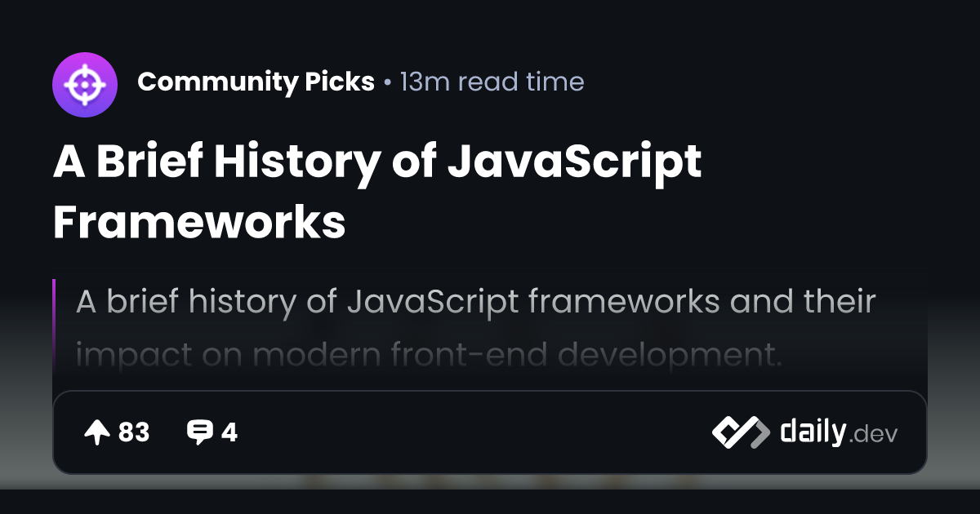Click the 13m read time label
980x514 pixels.
pos(492,82)
